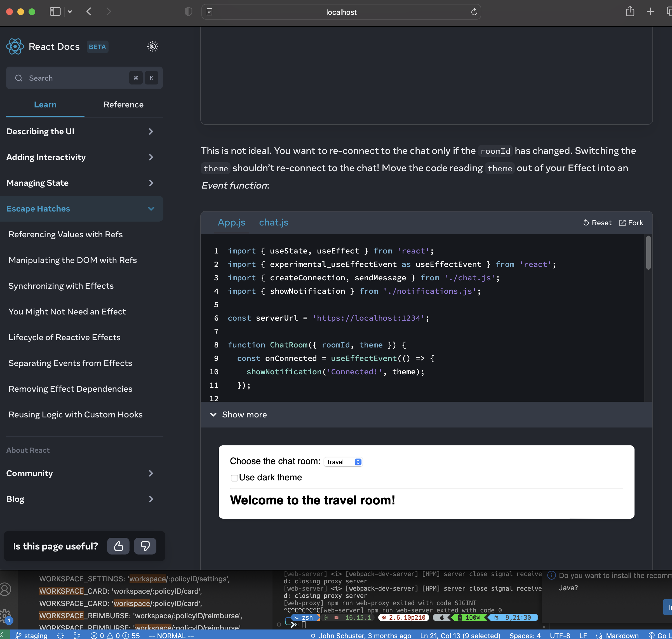This screenshot has width=672, height=639.
Task: Open the chat room travel dropdown
Action: tap(343, 462)
